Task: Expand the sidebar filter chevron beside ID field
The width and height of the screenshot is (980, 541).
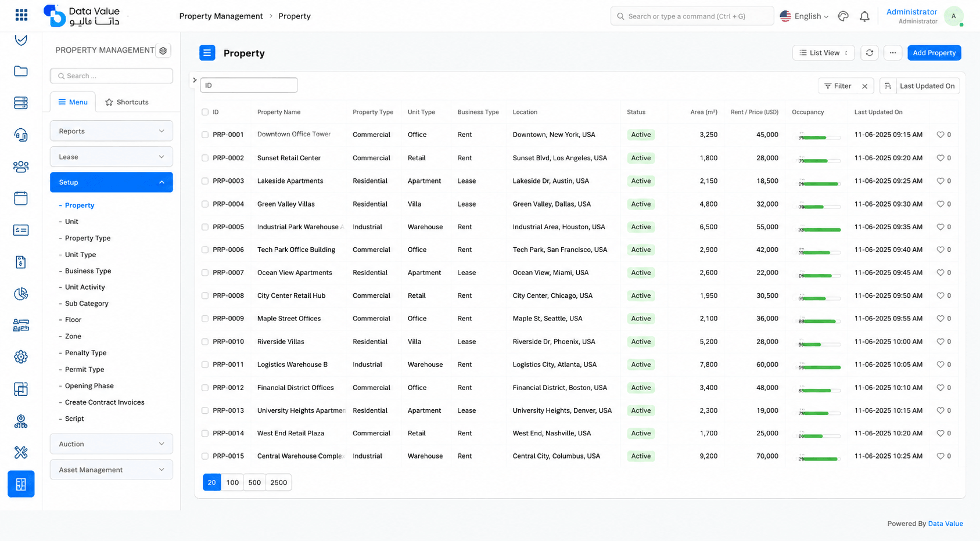Action: [195, 80]
